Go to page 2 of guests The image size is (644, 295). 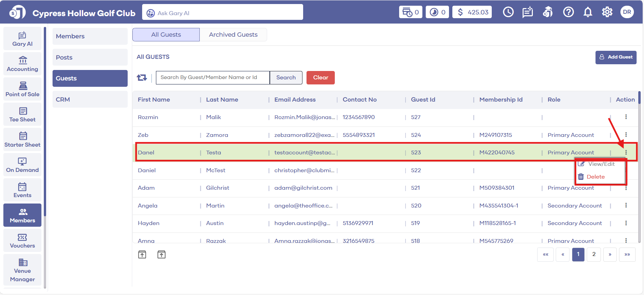[594, 254]
